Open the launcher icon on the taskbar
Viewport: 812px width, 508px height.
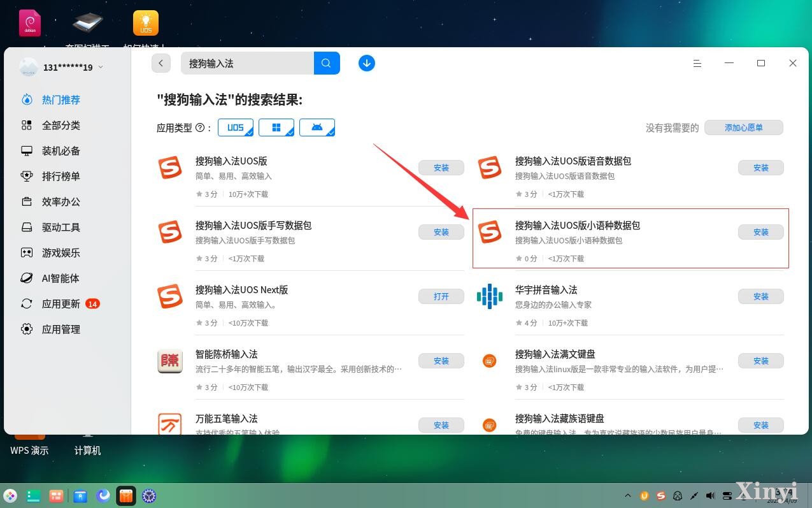pyautogui.click(x=10, y=496)
